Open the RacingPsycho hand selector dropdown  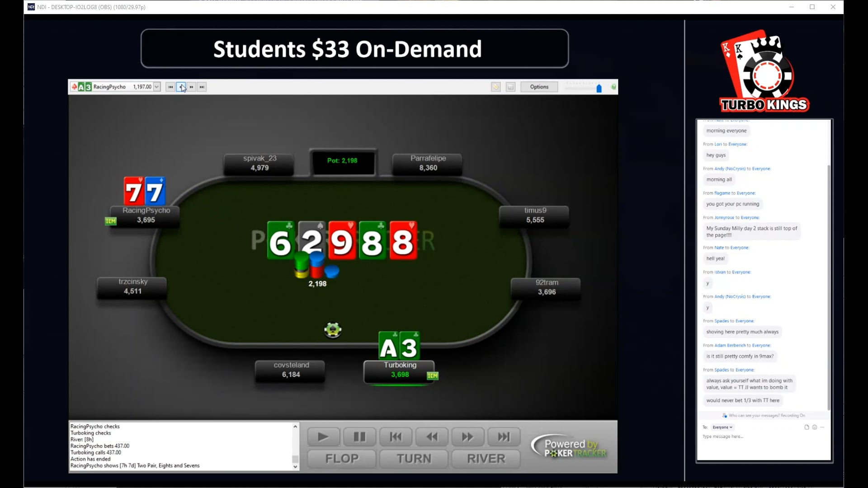pos(157,87)
